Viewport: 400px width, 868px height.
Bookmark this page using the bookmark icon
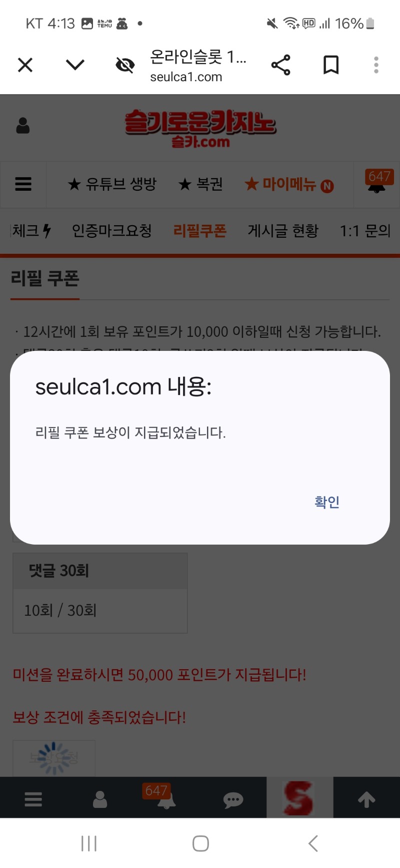[330, 65]
